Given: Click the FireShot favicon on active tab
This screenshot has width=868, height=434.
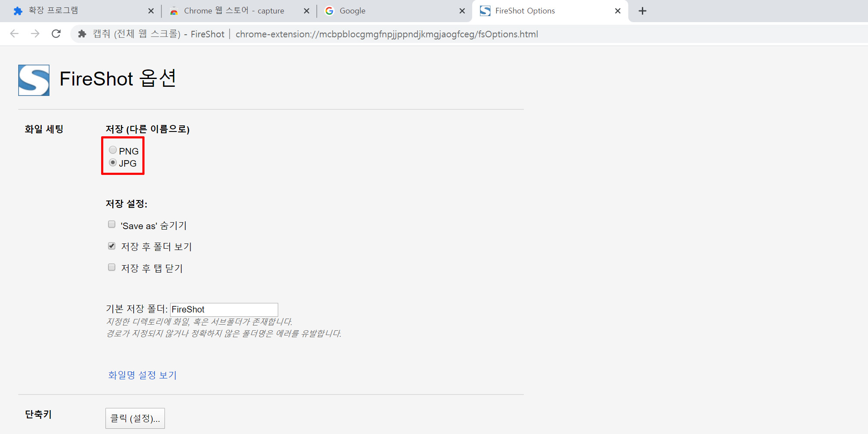Looking at the screenshot, I should [485, 11].
